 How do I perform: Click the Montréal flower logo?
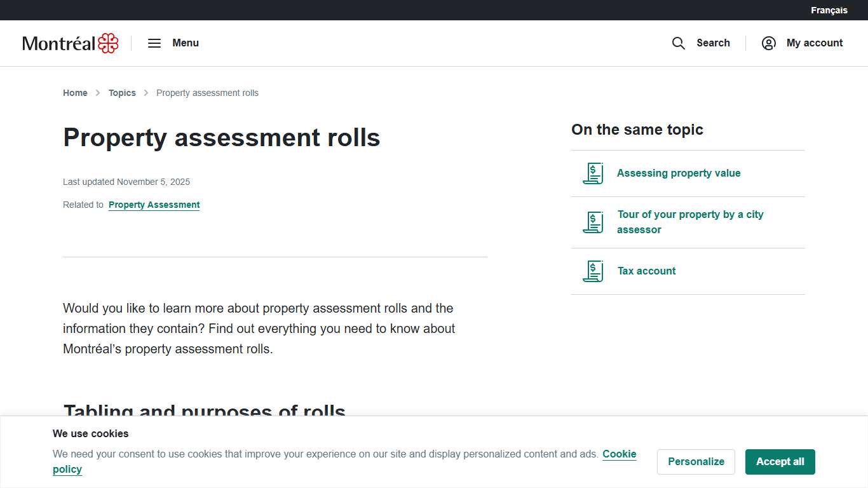pyautogui.click(x=108, y=43)
